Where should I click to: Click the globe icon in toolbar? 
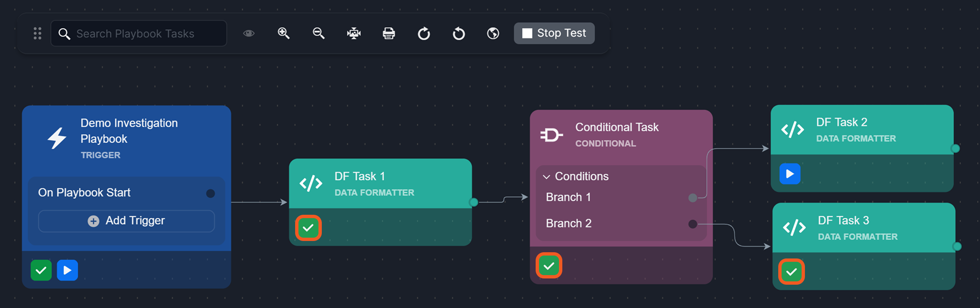click(493, 33)
